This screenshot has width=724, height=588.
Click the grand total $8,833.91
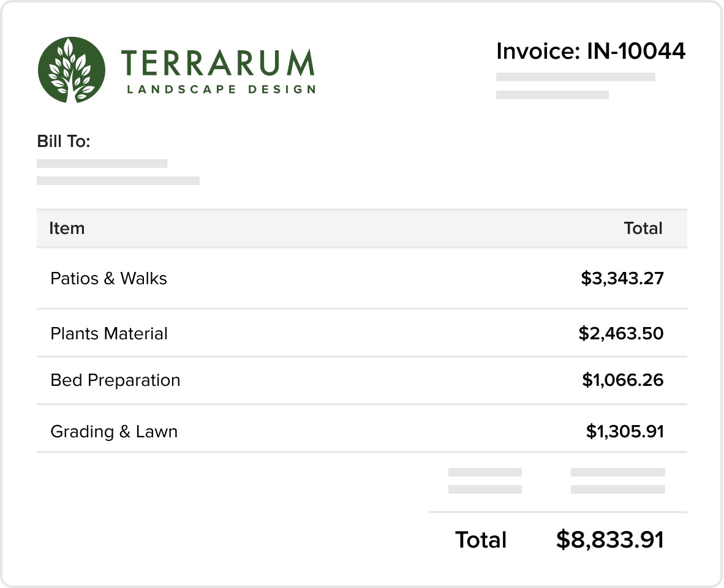[x=610, y=540]
